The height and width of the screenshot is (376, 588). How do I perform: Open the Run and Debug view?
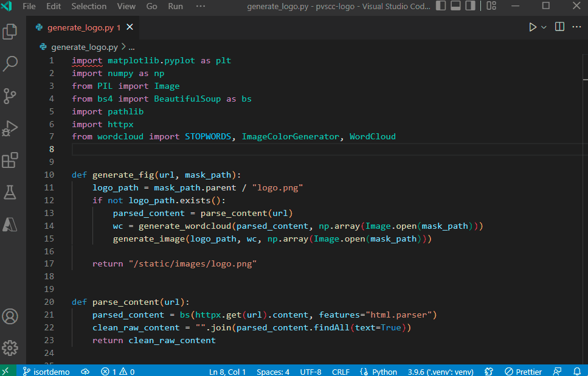pos(10,128)
